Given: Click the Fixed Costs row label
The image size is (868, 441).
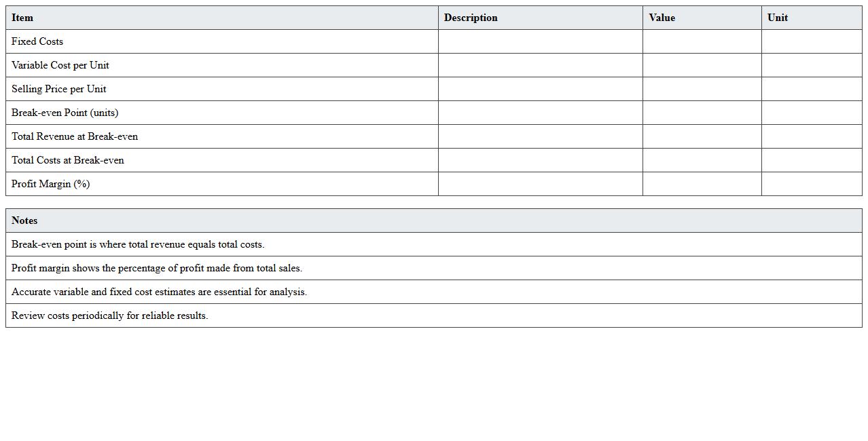Looking at the screenshot, I should pos(37,41).
